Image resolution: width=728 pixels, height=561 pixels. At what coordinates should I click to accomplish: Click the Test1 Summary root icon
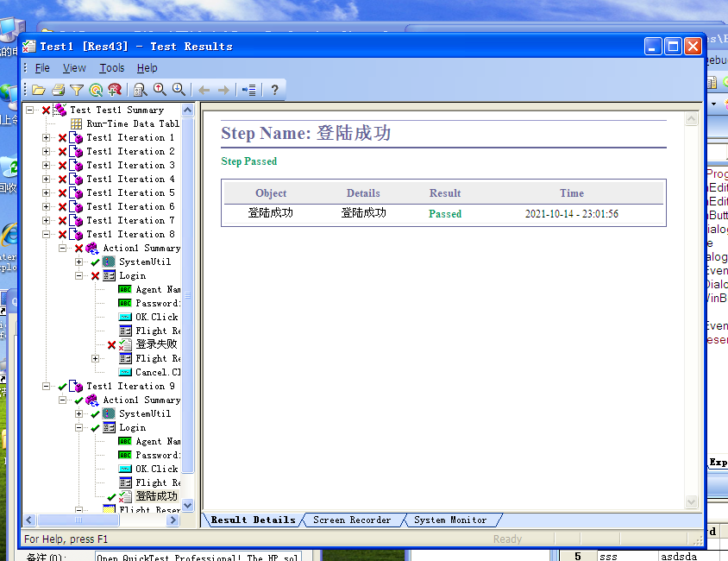pos(60,110)
